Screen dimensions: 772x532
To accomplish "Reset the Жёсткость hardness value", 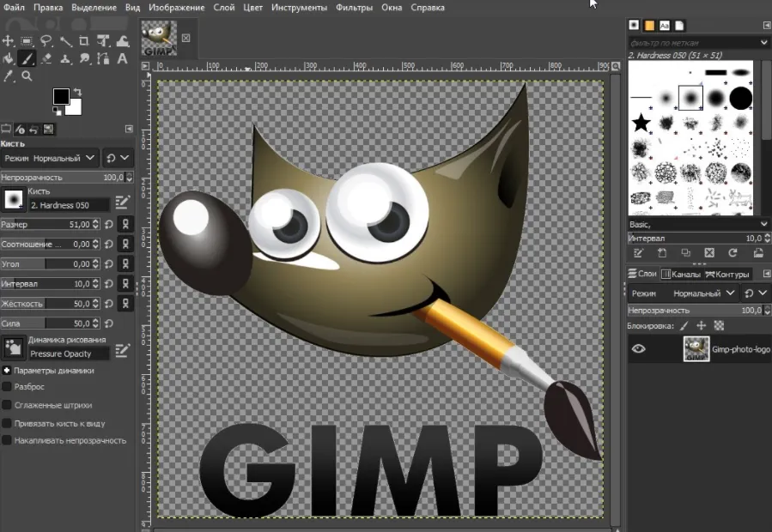I will click(x=109, y=304).
